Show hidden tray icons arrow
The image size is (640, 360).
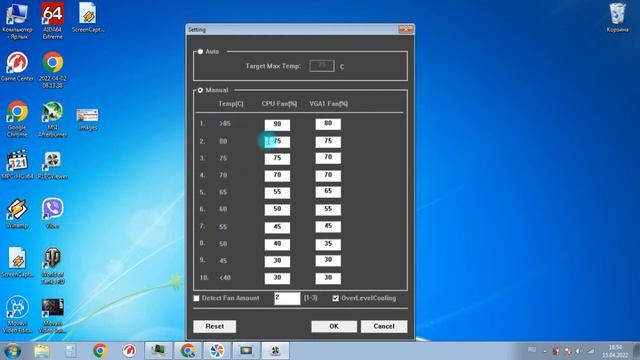coord(545,351)
